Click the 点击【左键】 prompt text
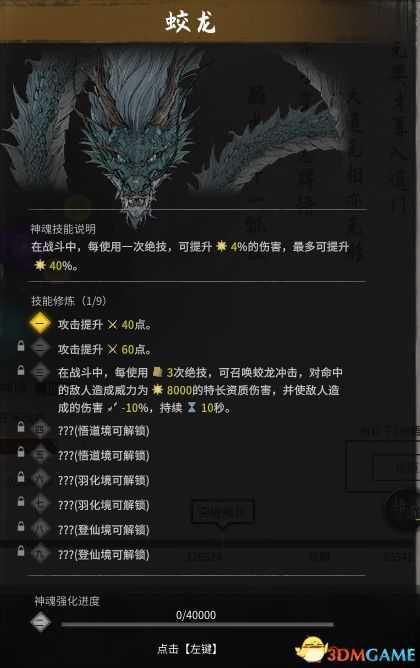Image resolution: width=420 pixels, height=668 pixels. [187, 649]
